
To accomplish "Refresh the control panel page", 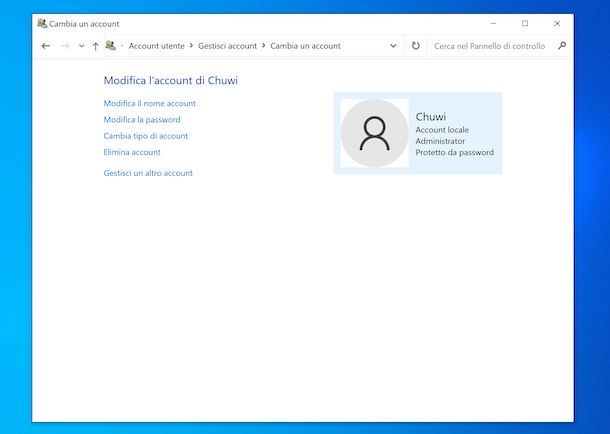I will point(415,46).
